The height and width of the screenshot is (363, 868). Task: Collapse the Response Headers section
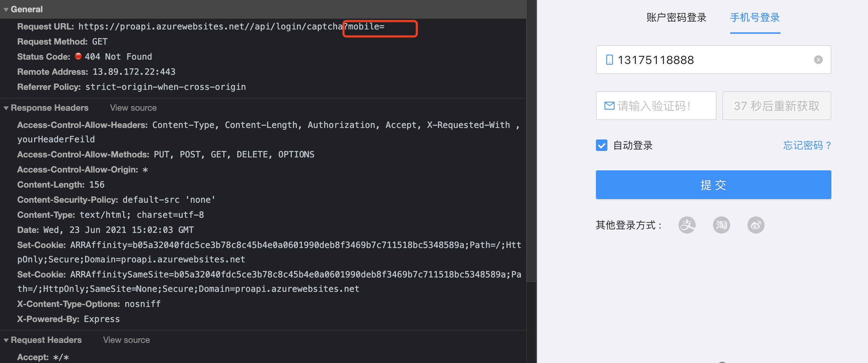pyautogui.click(x=5, y=107)
